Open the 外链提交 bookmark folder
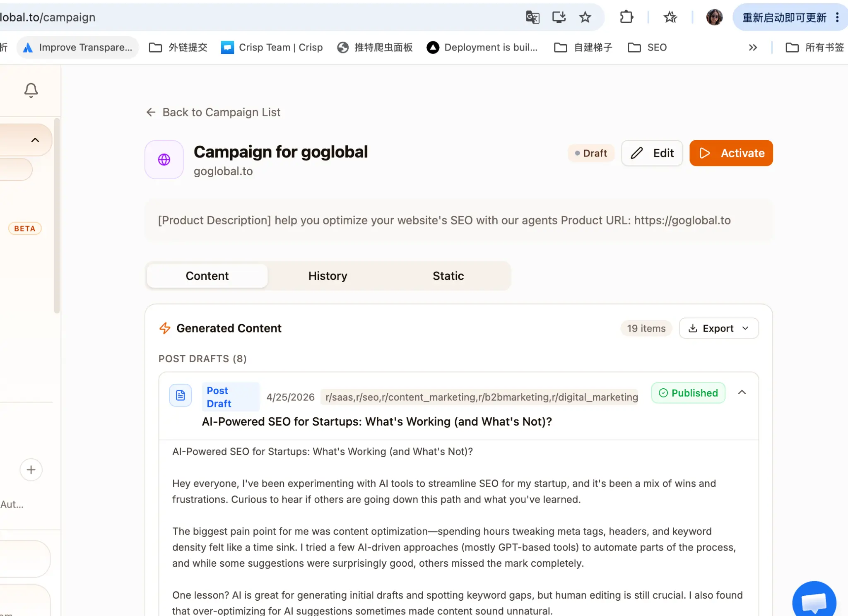 178,48
